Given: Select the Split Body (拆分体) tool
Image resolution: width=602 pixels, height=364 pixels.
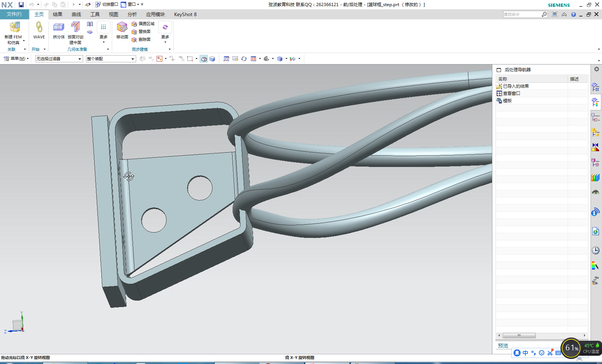Looking at the screenshot, I should coord(59,30).
